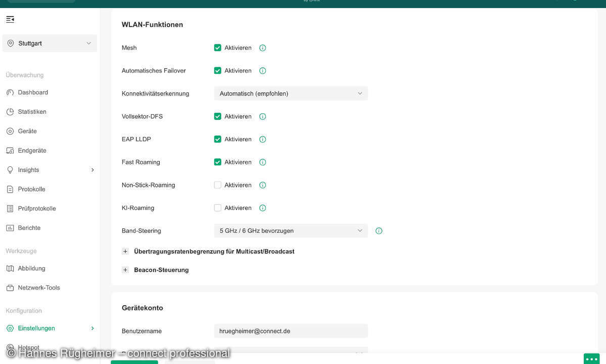Image resolution: width=606 pixels, height=364 pixels.
Task: Open Geräte in sidebar
Action: coord(27,131)
